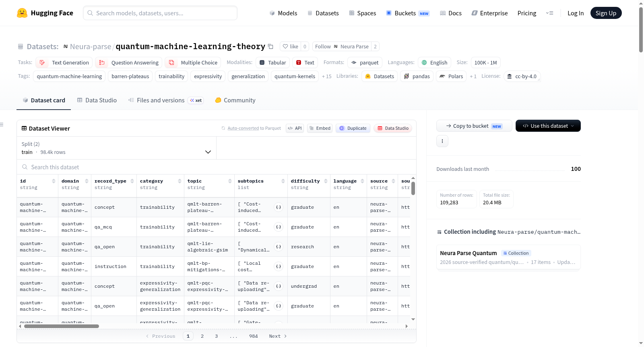
Task: Sort by the category column
Action: 180,181
